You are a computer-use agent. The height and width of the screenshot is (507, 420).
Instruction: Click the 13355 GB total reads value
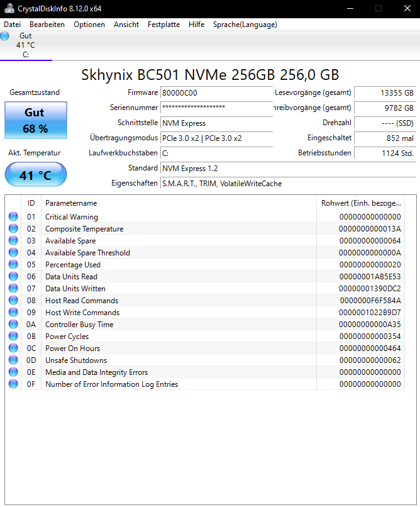(x=385, y=93)
